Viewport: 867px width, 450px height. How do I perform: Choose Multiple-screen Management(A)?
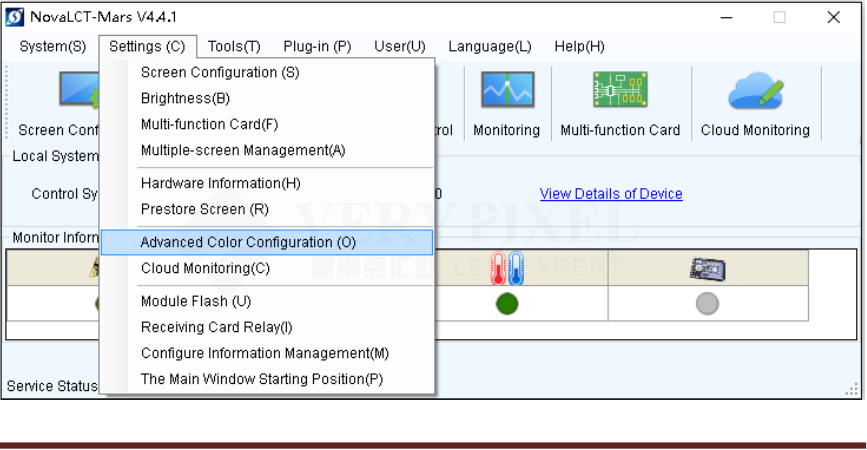(267, 150)
